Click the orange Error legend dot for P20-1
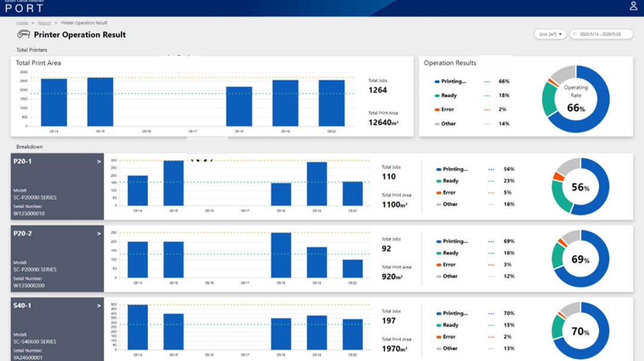The width and height of the screenshot is (644, 361). pyautogui.click(x=438, y=193)
